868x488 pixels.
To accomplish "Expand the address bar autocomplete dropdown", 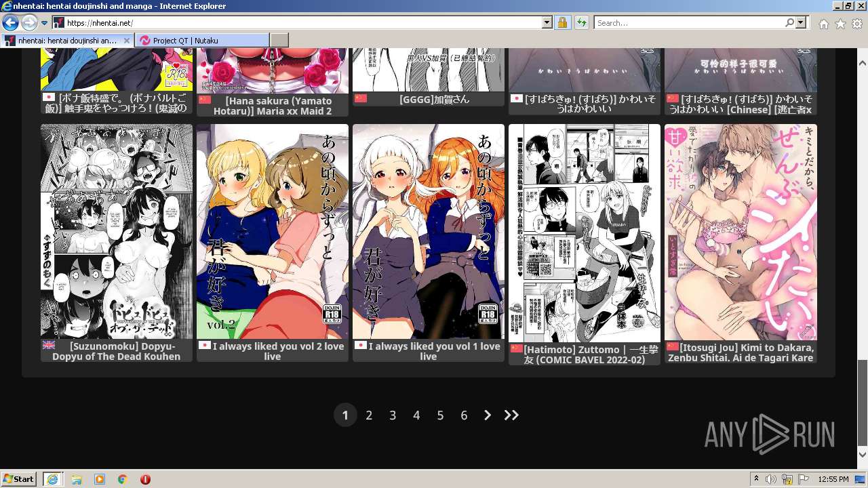I will (547, 23).
